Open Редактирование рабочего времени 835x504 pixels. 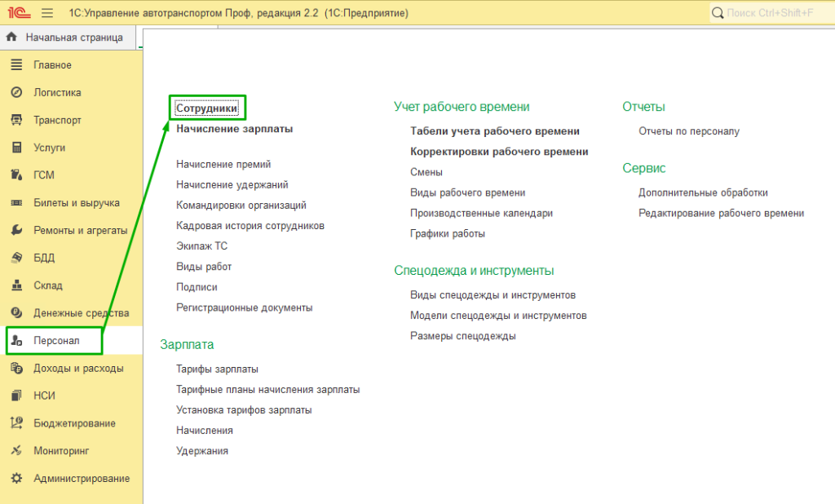click(x=721, y=213)
